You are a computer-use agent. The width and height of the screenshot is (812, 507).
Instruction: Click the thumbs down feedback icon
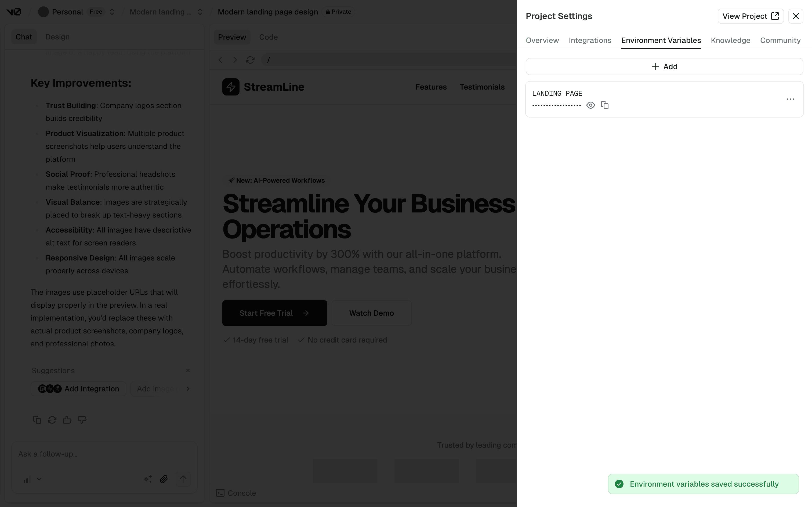coord(82,420)
